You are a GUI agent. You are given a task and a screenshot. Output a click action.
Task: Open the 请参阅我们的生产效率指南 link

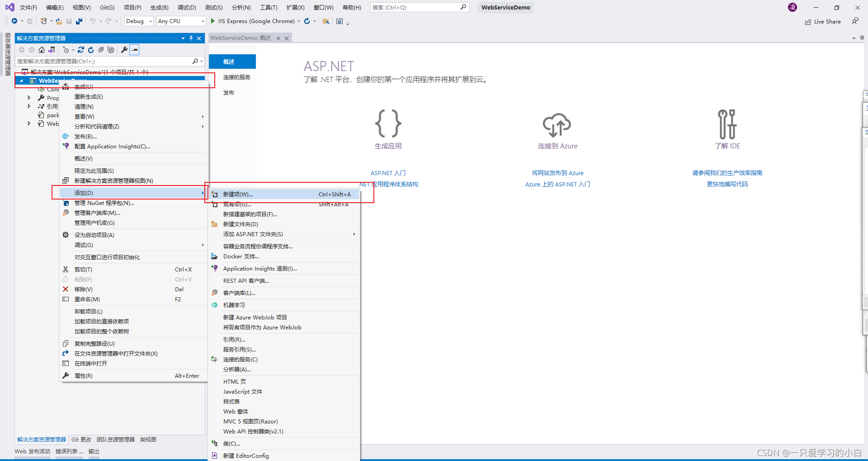[x=727, y=173]
